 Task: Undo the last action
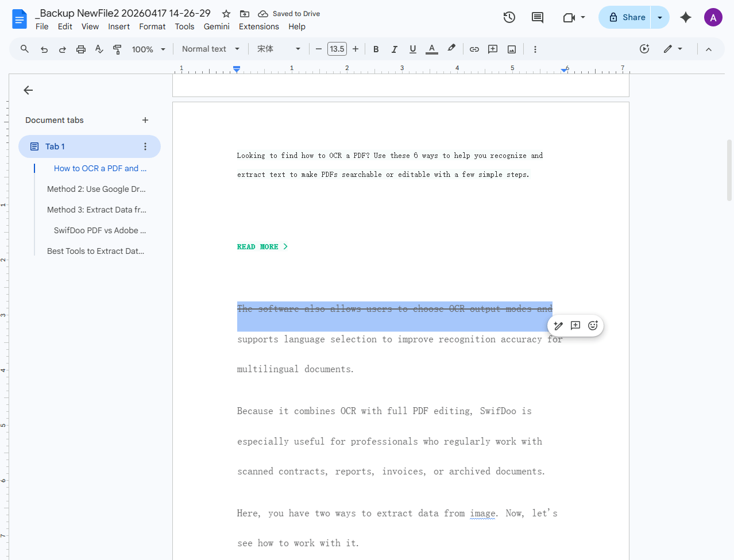click(x=44, y=49)
